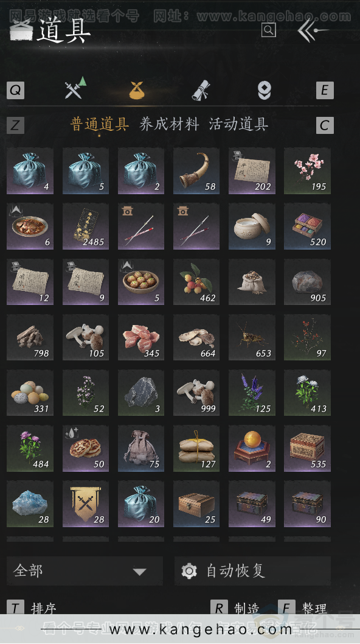Click the back arrow icon at top right

(313, 30)
